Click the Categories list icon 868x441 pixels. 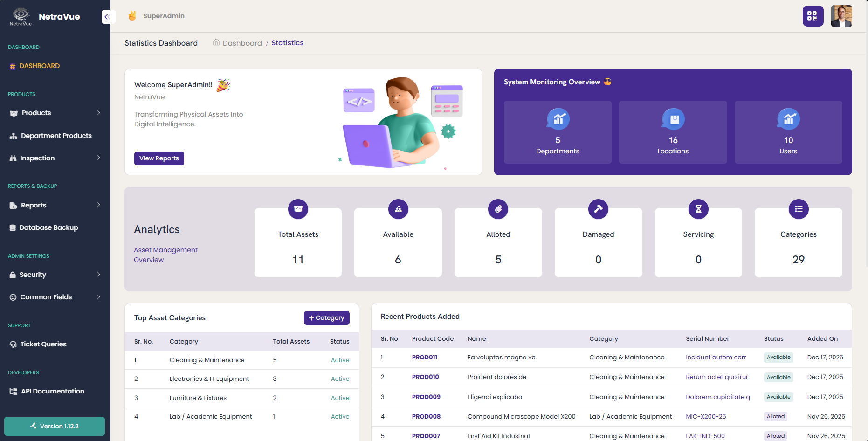click(798, 209)
